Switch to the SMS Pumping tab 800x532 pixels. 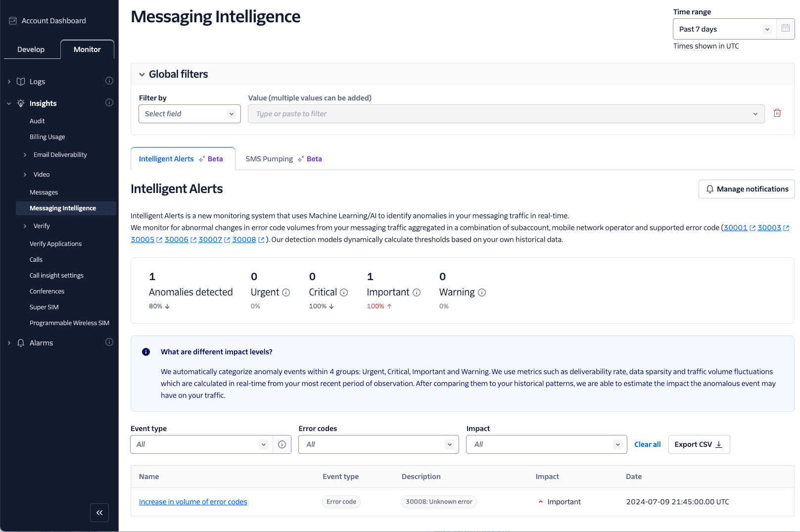click(x=269, y=158)
